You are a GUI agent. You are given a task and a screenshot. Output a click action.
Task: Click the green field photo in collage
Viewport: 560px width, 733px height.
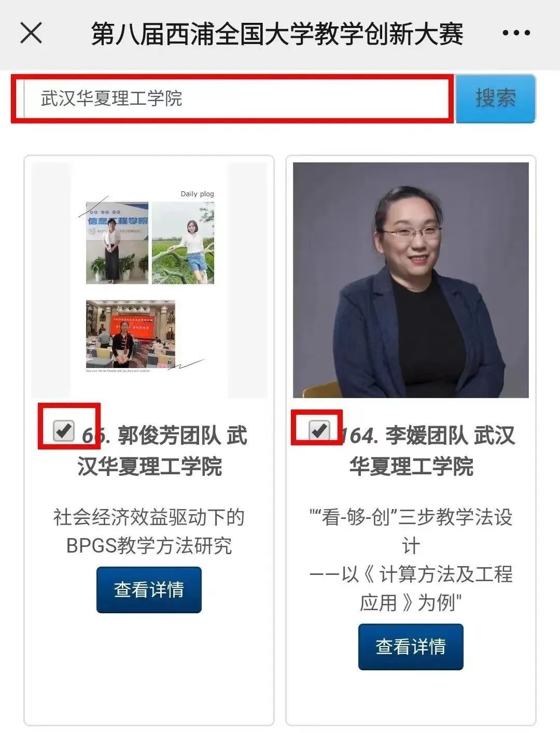click(x=183, y=243)
